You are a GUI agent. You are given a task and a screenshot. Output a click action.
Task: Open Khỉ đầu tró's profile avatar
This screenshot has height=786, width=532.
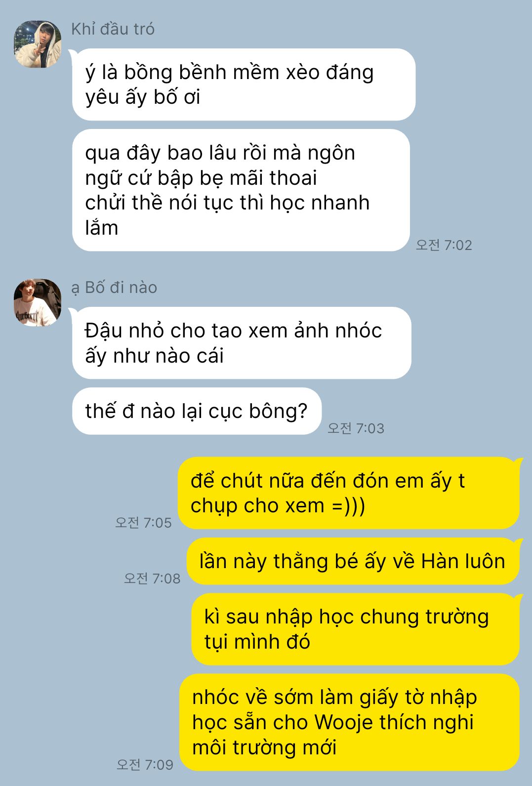pos(38,44)
